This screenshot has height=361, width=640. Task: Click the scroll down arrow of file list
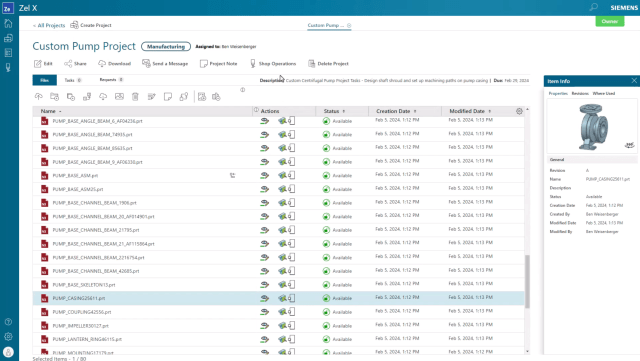pyautogui.click(x=527, y=351)
